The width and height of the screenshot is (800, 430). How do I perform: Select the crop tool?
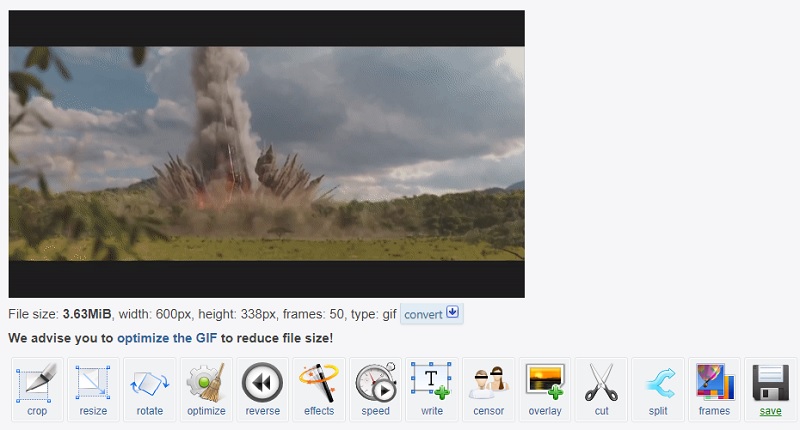pos(37,389)
